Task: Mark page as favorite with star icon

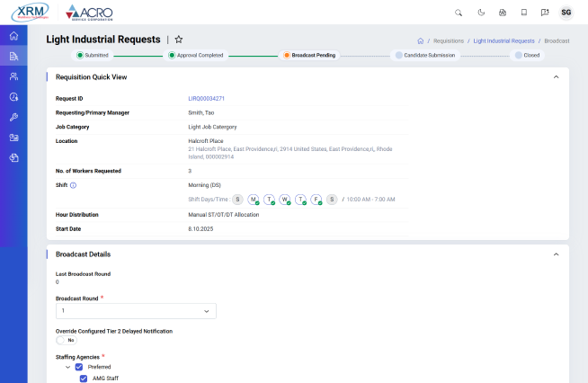Action: click(179, 40)
